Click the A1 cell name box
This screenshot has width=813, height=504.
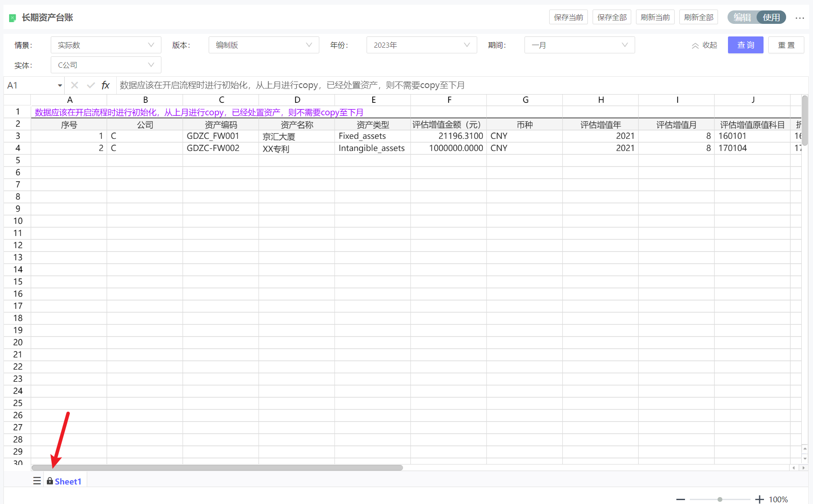click(30, 85)
